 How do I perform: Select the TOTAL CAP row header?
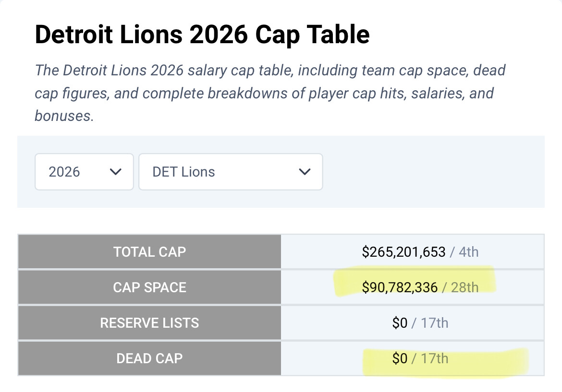click(149, 252)
